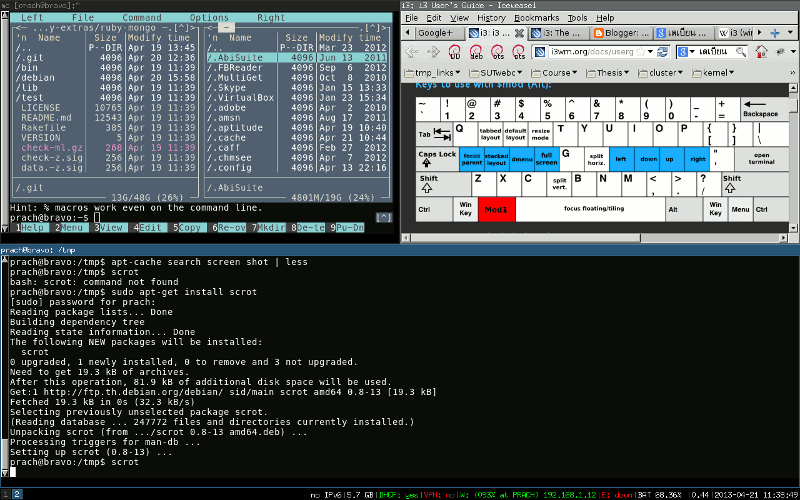Open Midnight Commander's Left menu
This screenshot has width=800, height=500.
(32, 18)
